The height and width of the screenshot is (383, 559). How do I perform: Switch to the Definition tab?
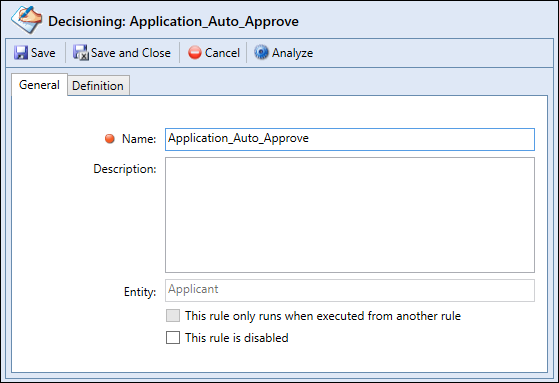coord(98,86)
